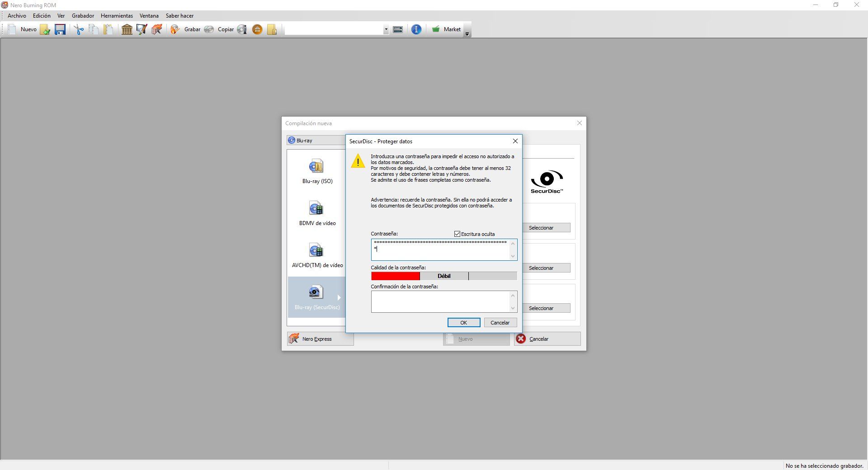Screen dimensions: 868x470
Task: Confirm the password with OK
Action: click(x=464, y=323)
